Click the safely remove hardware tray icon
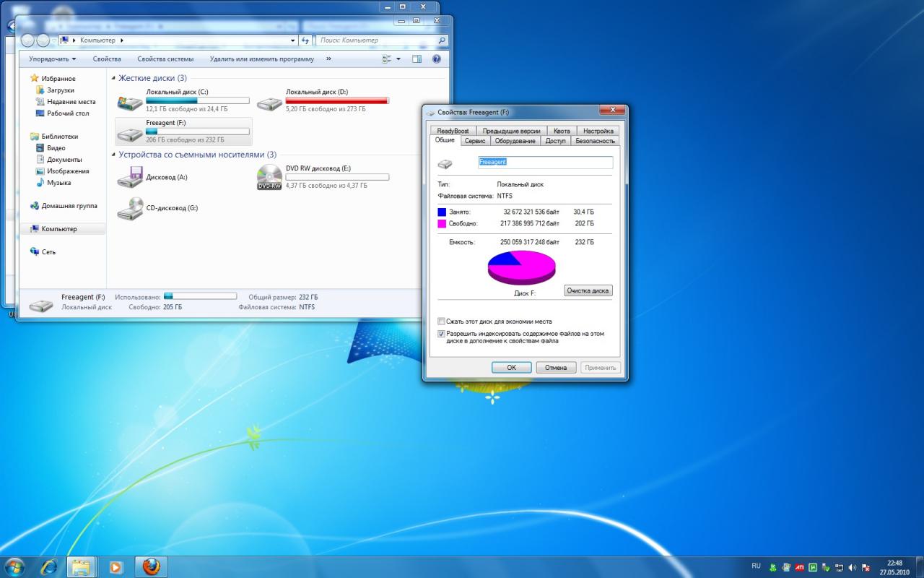The image size is (924, 578). 826,567
